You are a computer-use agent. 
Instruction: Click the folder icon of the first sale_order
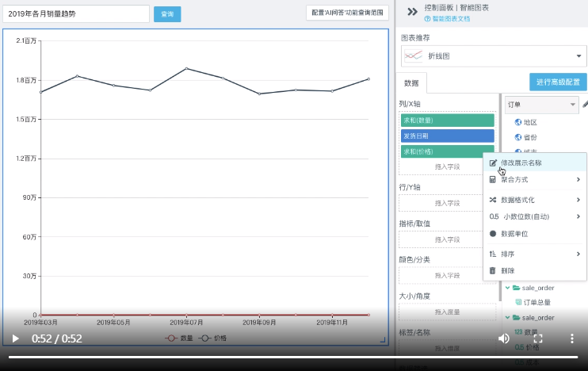[x=517, y=288]
